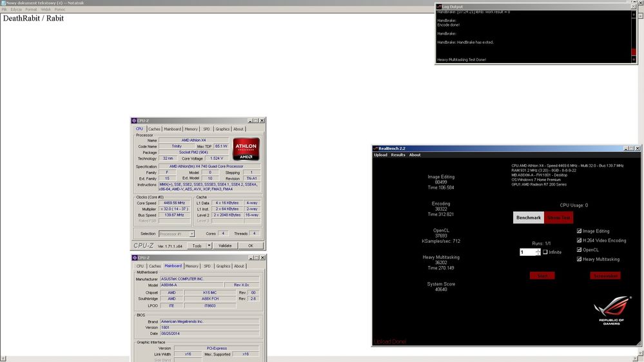Open the Pomoc menu in Notatnik
Screen dimensions: 644x362
coord(60,10)
